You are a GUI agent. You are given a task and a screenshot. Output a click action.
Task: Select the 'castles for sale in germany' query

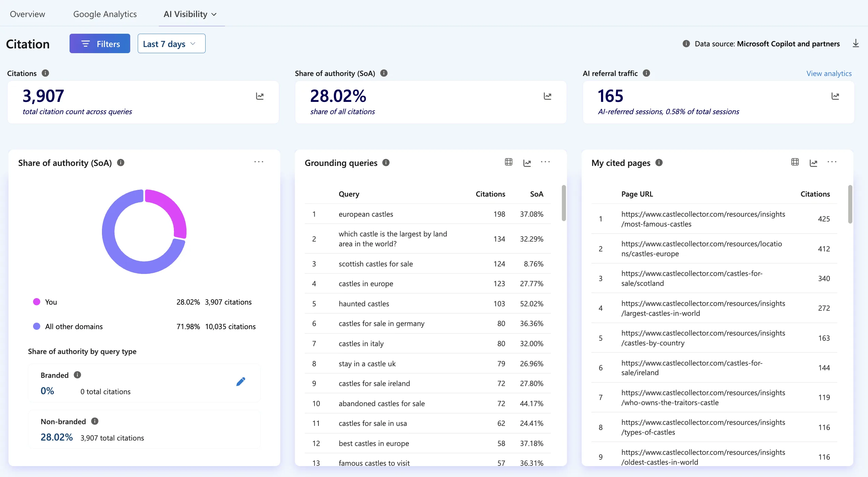428,323
